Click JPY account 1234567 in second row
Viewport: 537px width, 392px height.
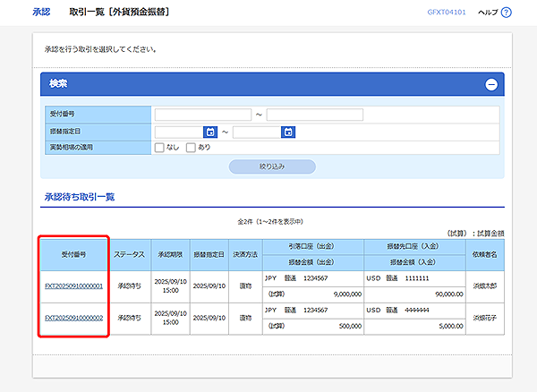tap(312, 311)
